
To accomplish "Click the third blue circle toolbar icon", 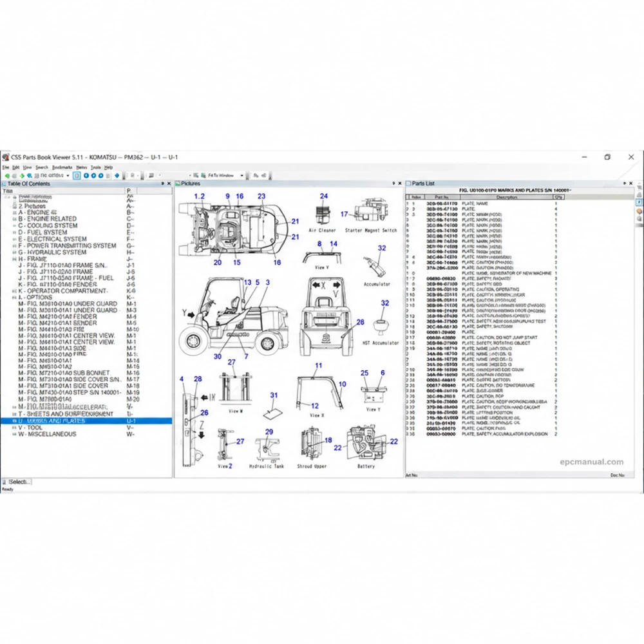I will tap(100, 176).
